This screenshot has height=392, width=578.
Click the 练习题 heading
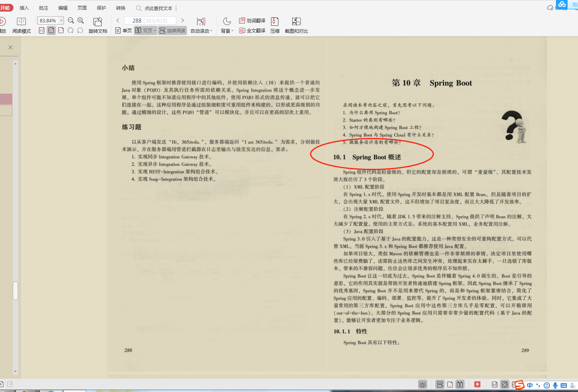coord(132,127)
